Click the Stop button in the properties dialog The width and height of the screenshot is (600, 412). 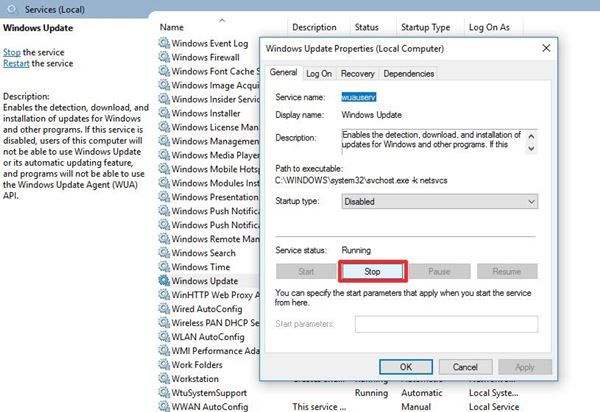pyautogui.click(x=372, y=272)
